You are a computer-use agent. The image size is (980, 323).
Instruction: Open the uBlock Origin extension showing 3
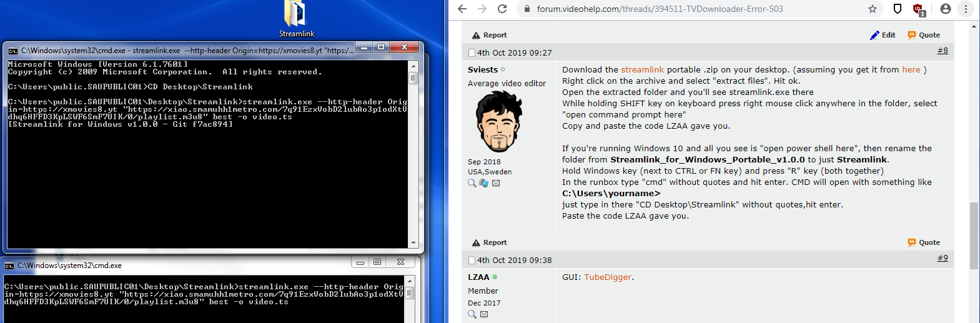click(919, 9)
